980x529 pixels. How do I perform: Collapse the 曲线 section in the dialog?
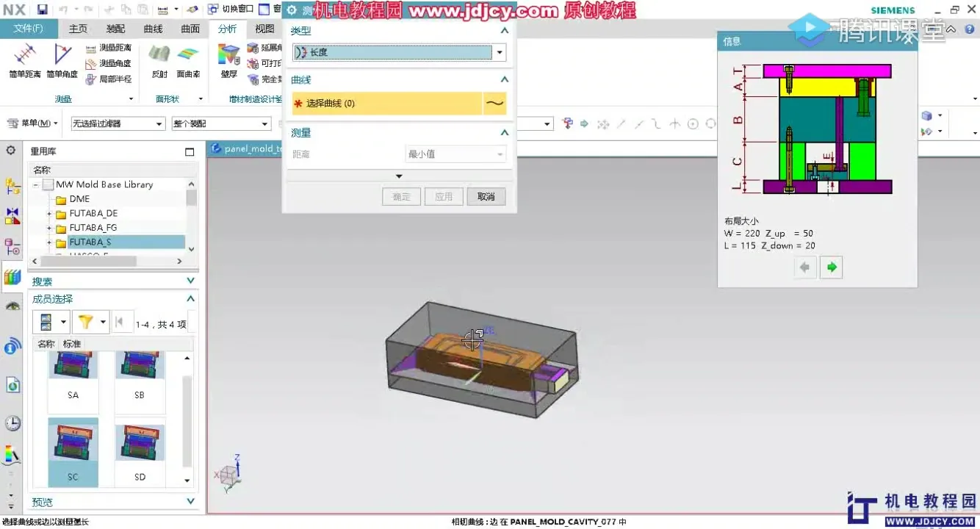tap(504, 79)
